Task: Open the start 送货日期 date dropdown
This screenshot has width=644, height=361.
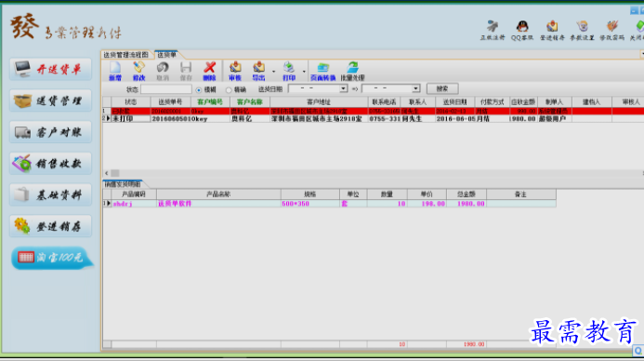Action: point(343,88)
